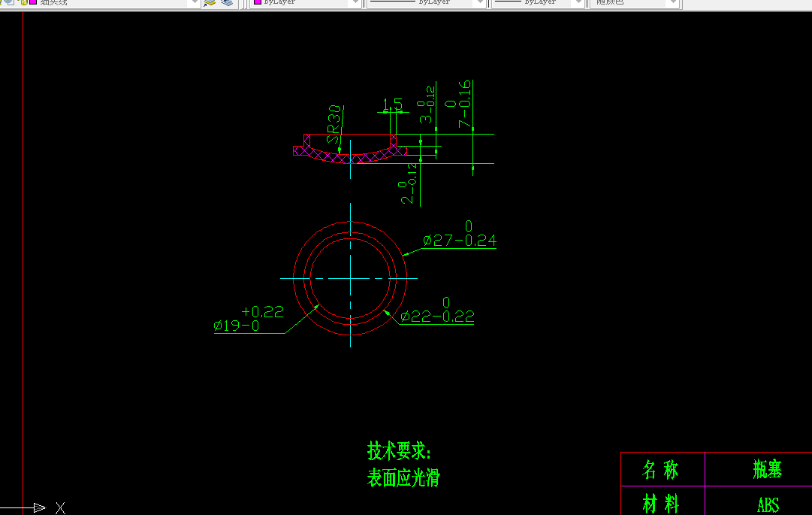The width and height of the screenshot is (812, 515).
Task: Select the ø27-0.24 diameter dimension
Action: coord(460,234)
